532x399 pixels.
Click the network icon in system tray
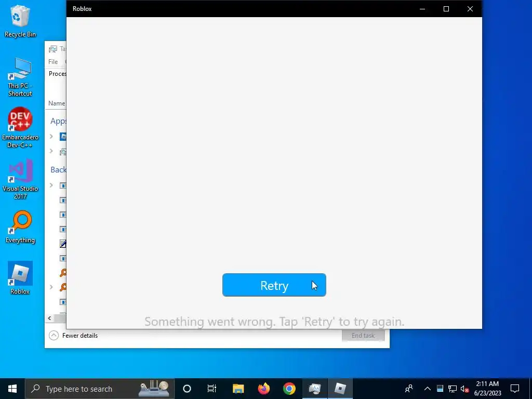pos(453,389)
